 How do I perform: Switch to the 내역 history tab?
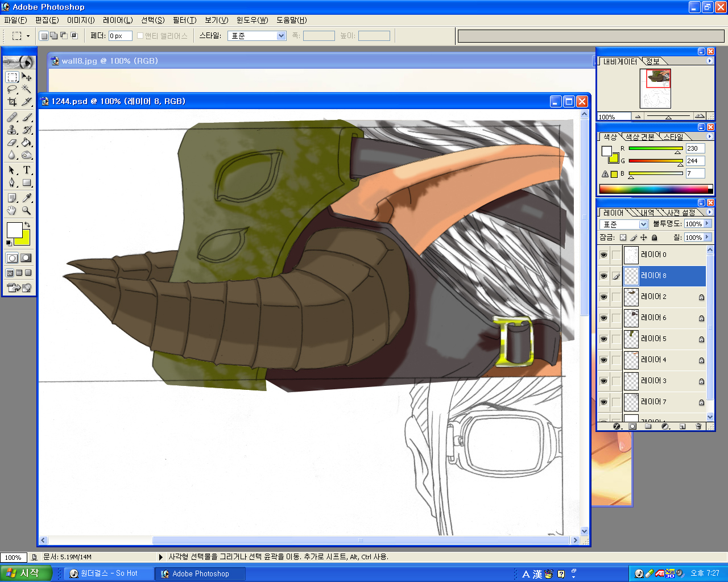tap(648, 213)
